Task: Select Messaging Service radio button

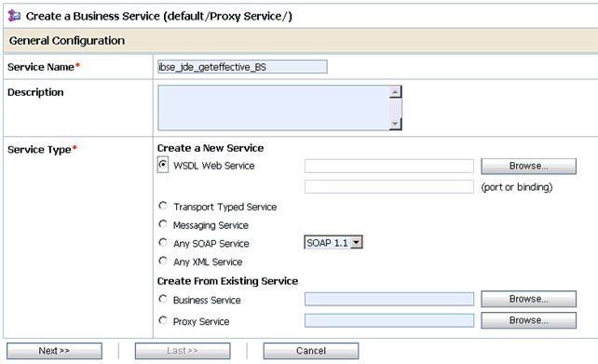Action: [x=163, y=224]
